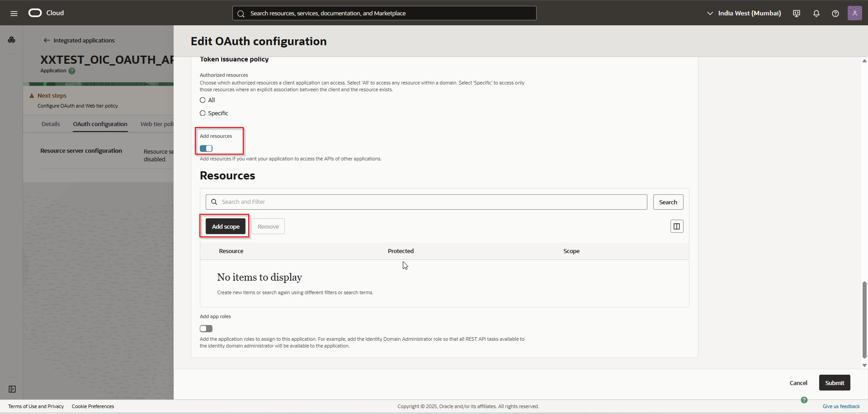Switch to the Details tab

tap(51, 123)
